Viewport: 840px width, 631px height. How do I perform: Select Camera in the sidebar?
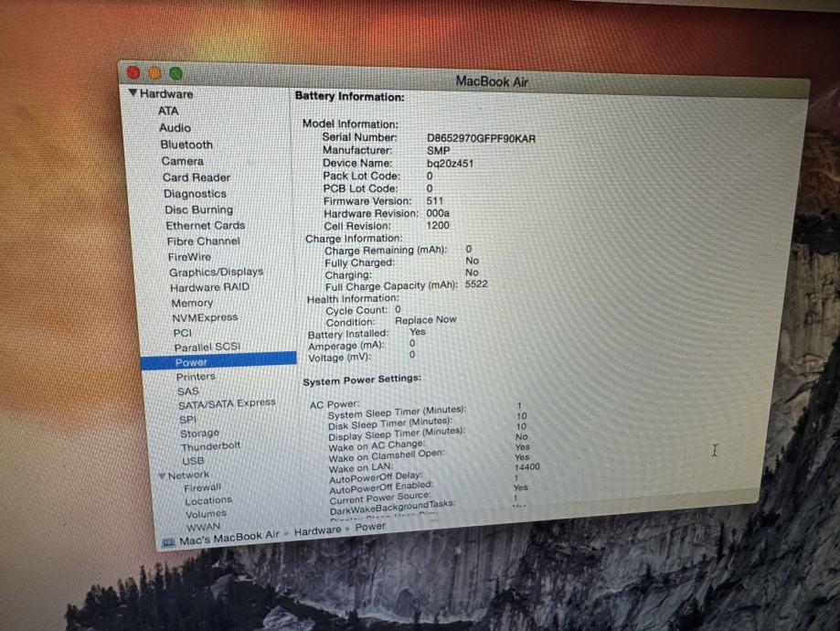tap(183, 161)
